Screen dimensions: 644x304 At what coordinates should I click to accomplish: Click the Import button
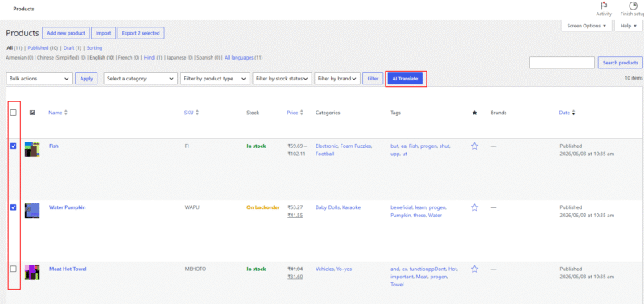pyautogui.click(x=104, y=33)
